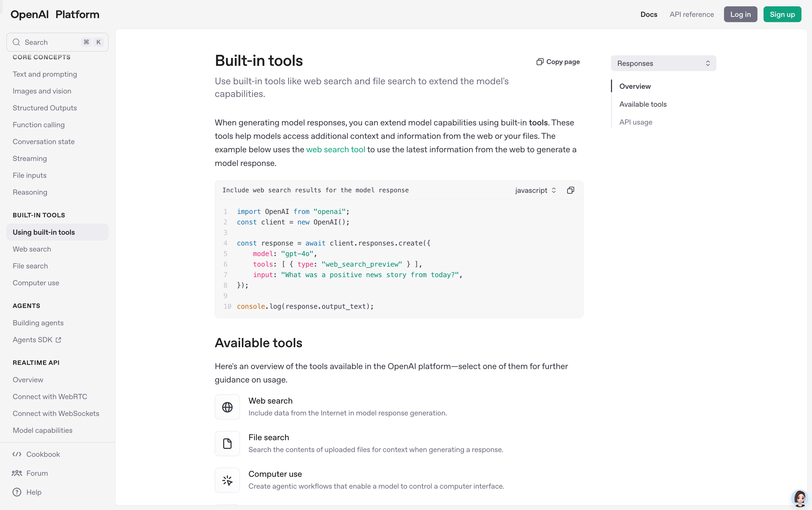Open File search sidebar page
Screen dimensions: 812x510
pos(30,266)
